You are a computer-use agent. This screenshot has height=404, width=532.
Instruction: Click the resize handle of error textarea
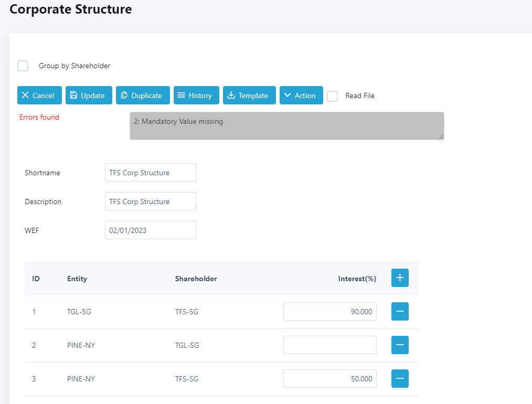441,137
